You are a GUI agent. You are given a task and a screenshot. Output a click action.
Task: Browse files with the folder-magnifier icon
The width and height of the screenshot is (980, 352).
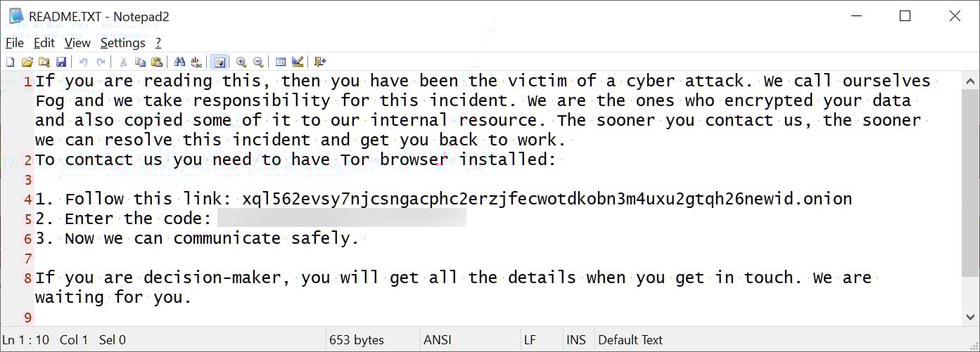(x=44, y=62)
